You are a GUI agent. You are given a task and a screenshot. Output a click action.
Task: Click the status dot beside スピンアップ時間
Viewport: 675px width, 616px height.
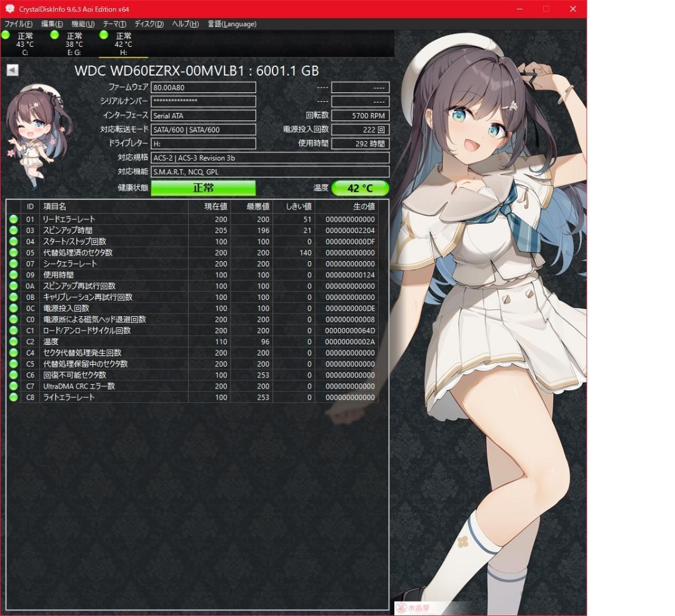pos(13,231)
